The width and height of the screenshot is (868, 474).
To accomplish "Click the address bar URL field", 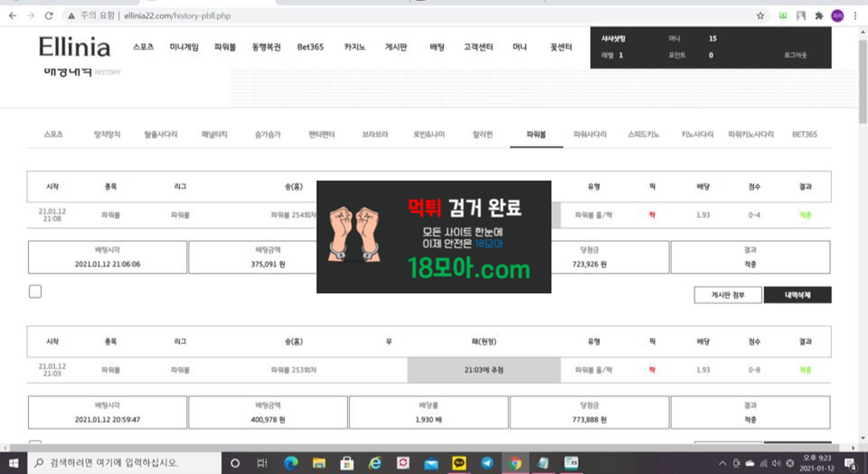I will tap(405, 16).
